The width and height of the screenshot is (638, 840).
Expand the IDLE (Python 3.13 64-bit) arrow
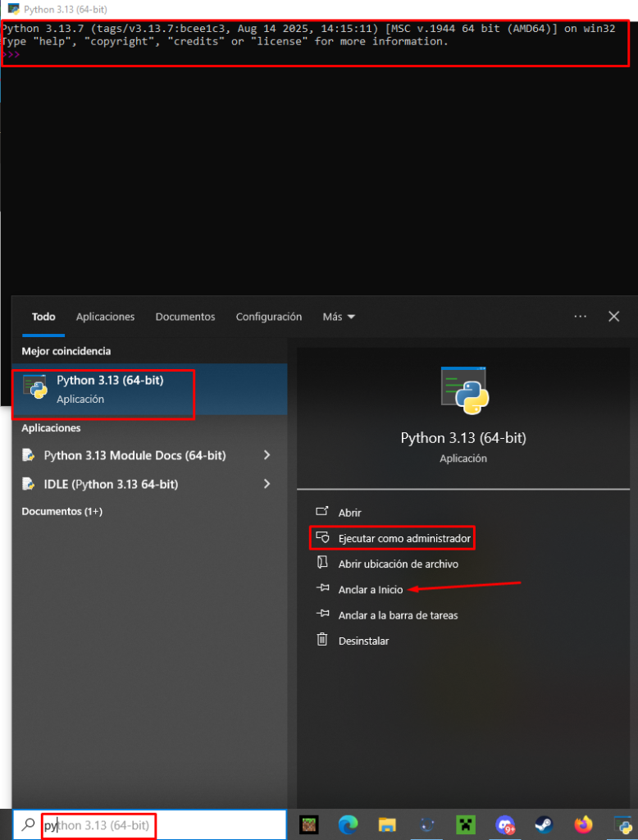point(267,484)
